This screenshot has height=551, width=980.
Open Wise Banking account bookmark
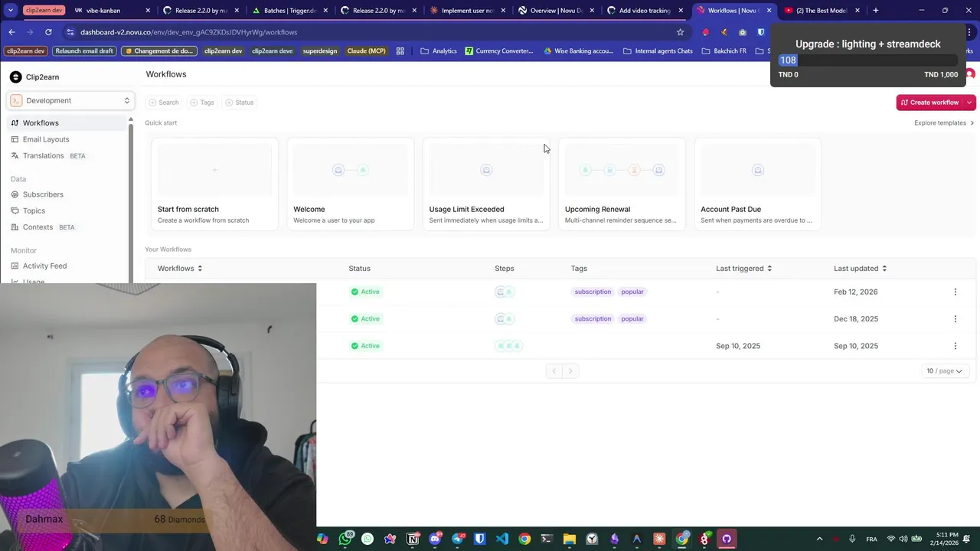coord(578,51)
